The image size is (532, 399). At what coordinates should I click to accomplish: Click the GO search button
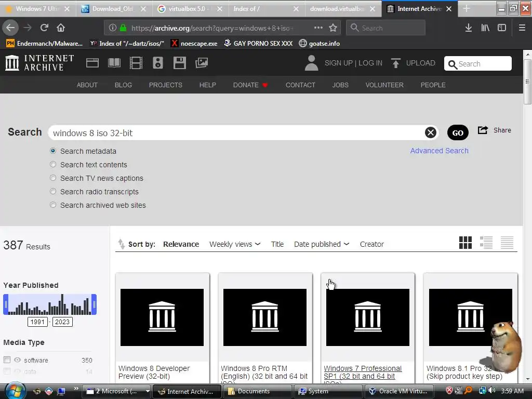pyautogui.click(x=458, y=132)
